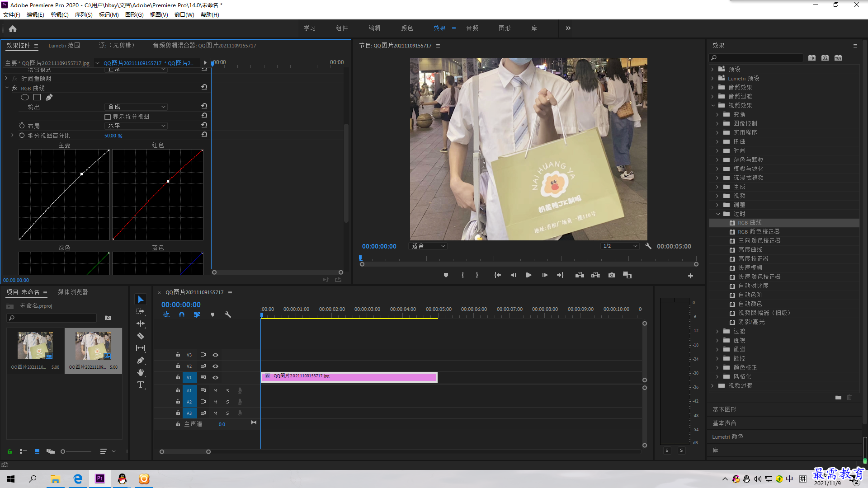
Task: Click the red curve control point
Action: pyautogui.click(x=168, y=181)
